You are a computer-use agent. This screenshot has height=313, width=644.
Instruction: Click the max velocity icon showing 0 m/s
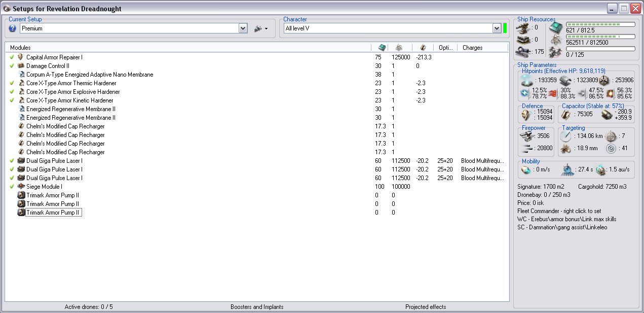pyautogui.click(x=525, y=170)
